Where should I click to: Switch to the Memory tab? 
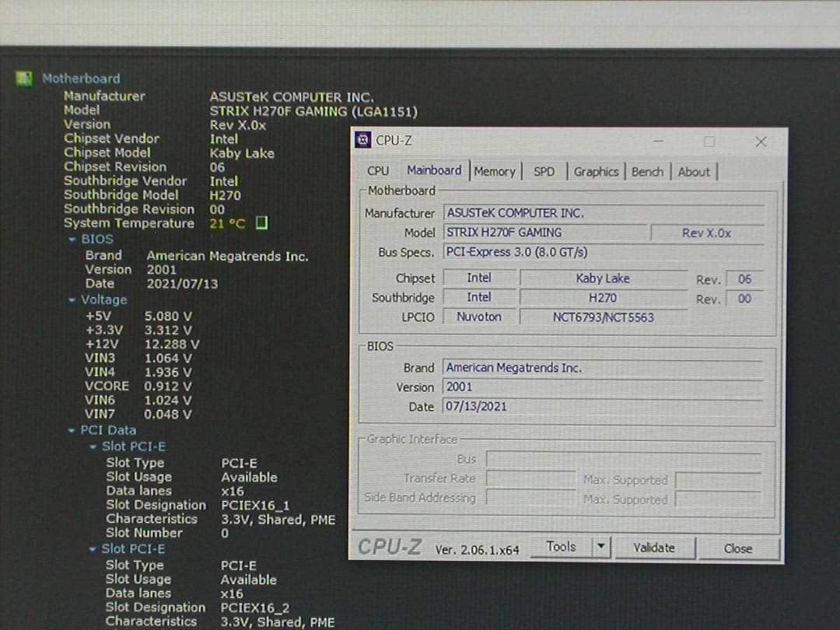pyautogui.click(x=495, y=170)
